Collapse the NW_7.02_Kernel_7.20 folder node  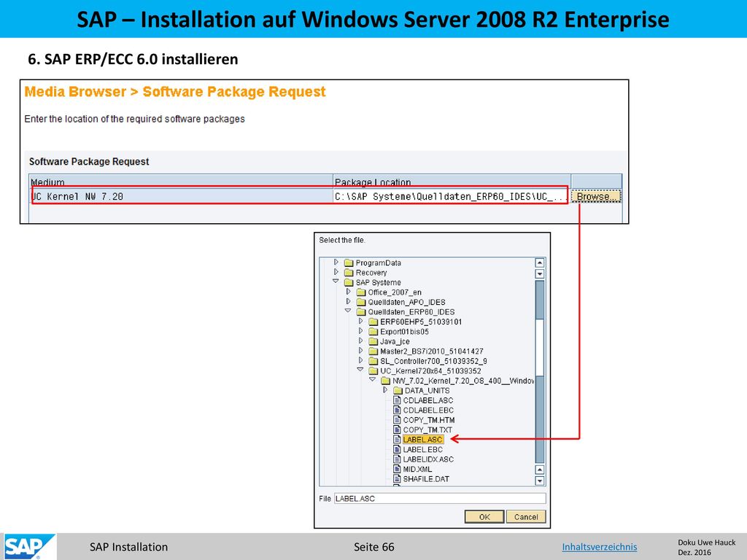point(373,380)
